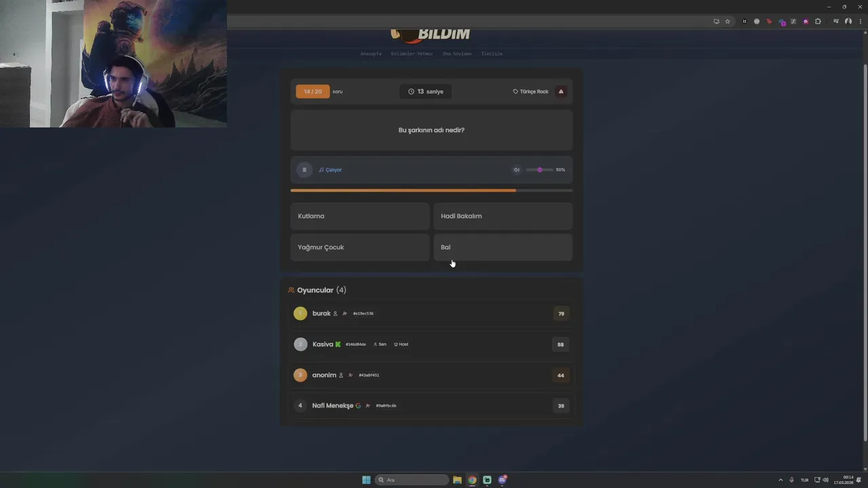Click the Oyuncular (4) heading
Screen dimensions: 868x488
pos(317,290)
